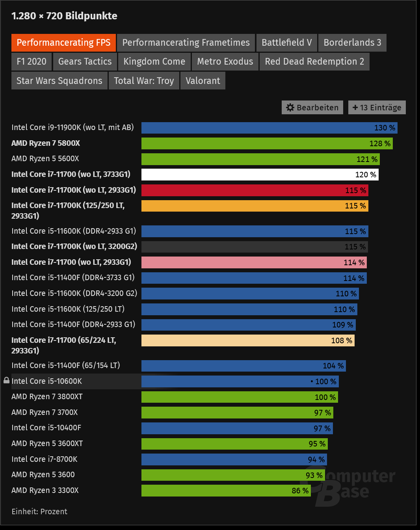Click the orange 115 % bar
Screen dimensions: 420x530
click(x=255, y=206)
